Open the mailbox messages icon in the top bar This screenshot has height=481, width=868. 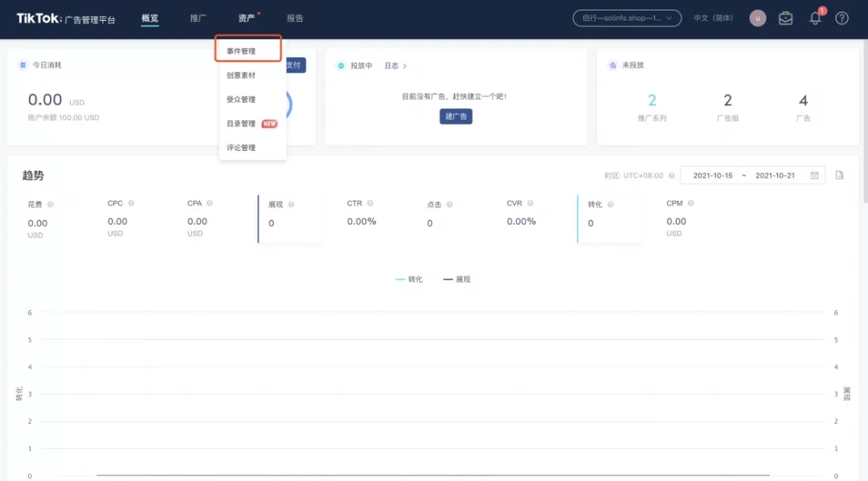tap(786, 18)
